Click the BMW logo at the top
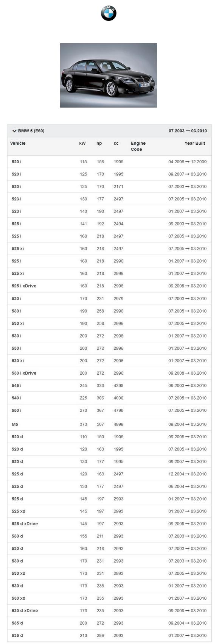This screenshot has height=644, width=219. (109, 13)
